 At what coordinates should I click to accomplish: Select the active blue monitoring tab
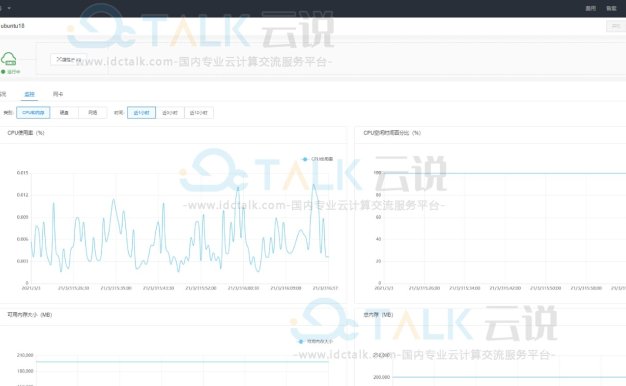click(30, 94)
